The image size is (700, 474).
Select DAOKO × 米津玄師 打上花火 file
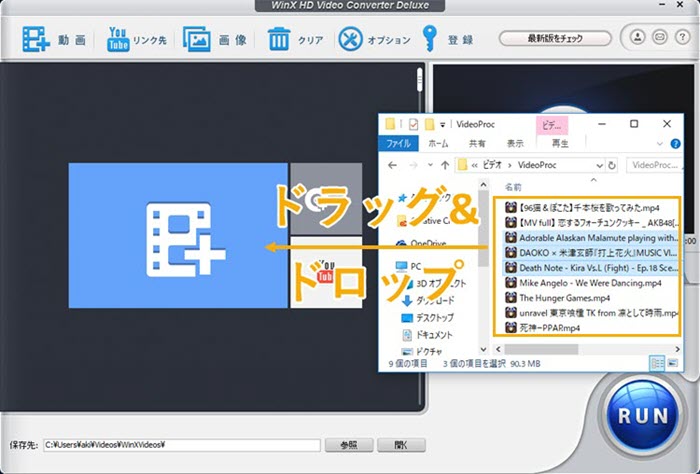click(591, 253)
